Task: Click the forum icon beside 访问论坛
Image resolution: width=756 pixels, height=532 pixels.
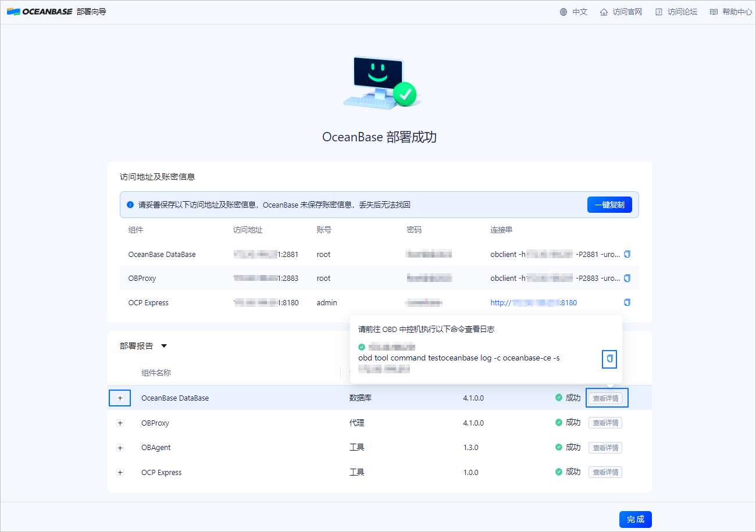Action: (x=658, y=11)
